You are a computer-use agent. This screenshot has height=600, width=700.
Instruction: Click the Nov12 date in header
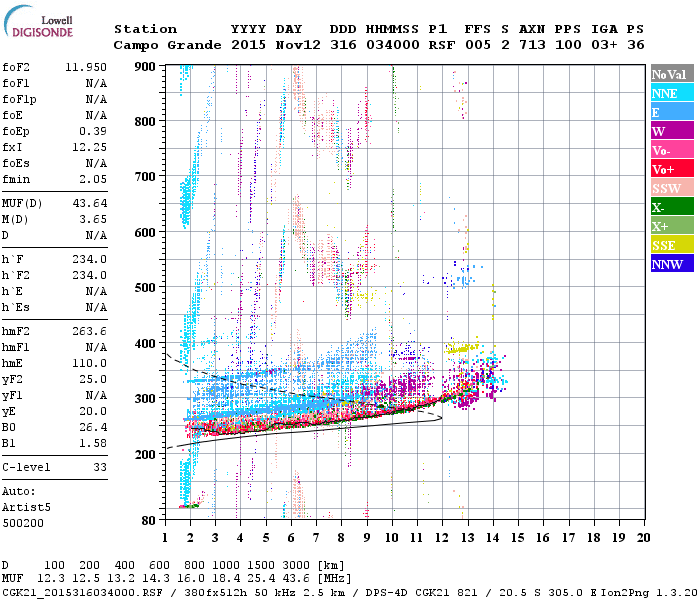(298, 45)
